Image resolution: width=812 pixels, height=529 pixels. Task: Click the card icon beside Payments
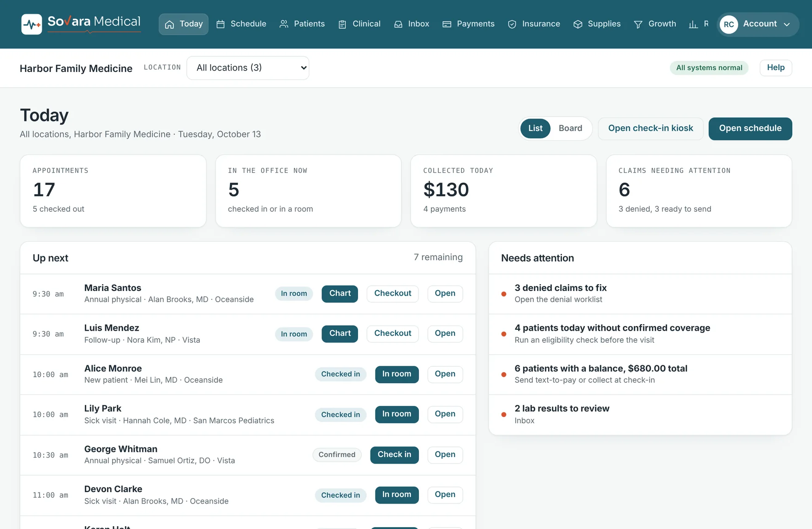pyautogui.click(x=447, y=24)
